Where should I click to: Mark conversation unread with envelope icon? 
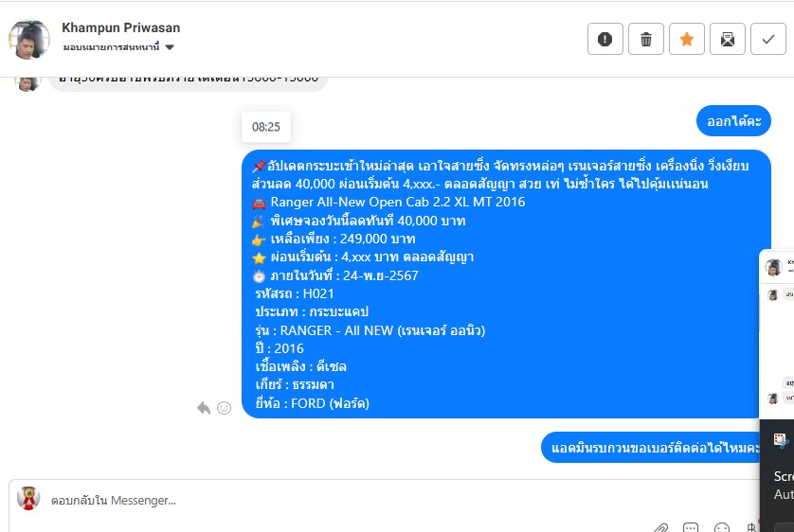728,39
